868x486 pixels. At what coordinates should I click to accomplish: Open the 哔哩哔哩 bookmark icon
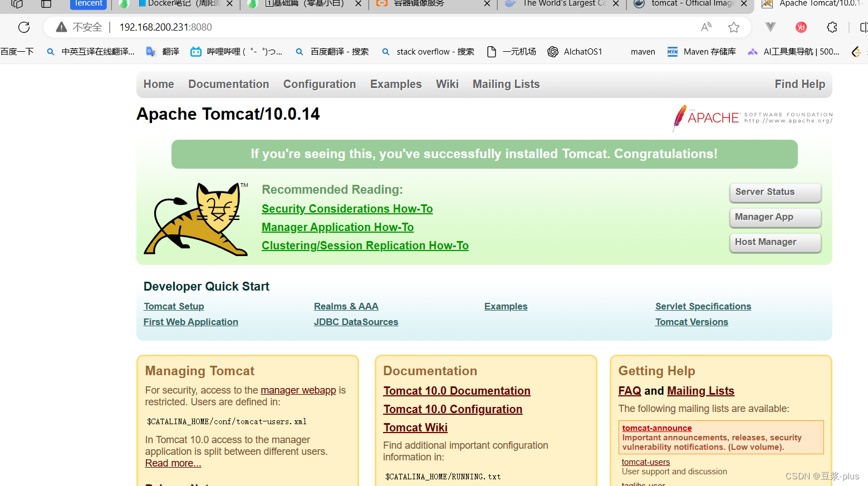pyautogui.click(x=196, y=52)
